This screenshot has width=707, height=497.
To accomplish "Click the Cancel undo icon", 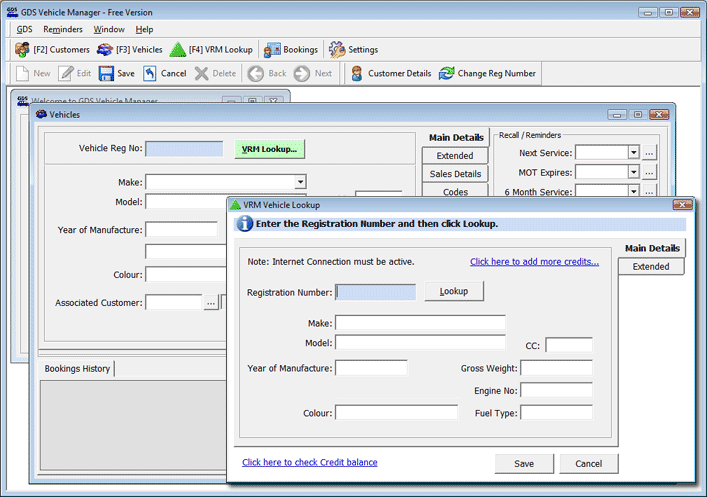I will click(x=150, y=73).
